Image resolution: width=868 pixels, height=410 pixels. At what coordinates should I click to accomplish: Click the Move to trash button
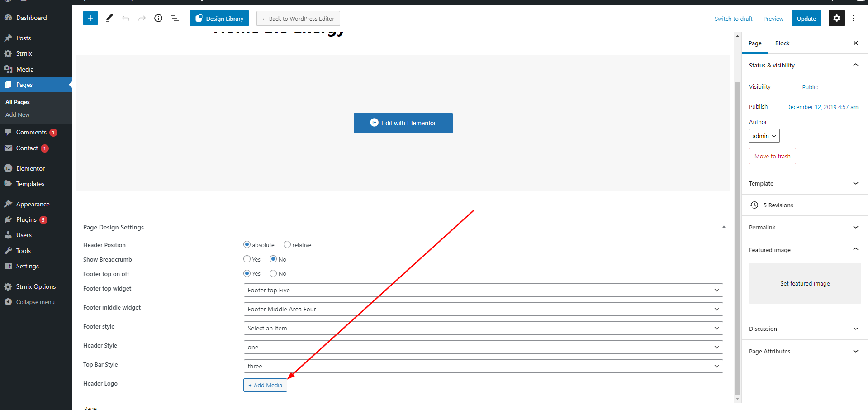pyautogui.click(x=773, y=156)
